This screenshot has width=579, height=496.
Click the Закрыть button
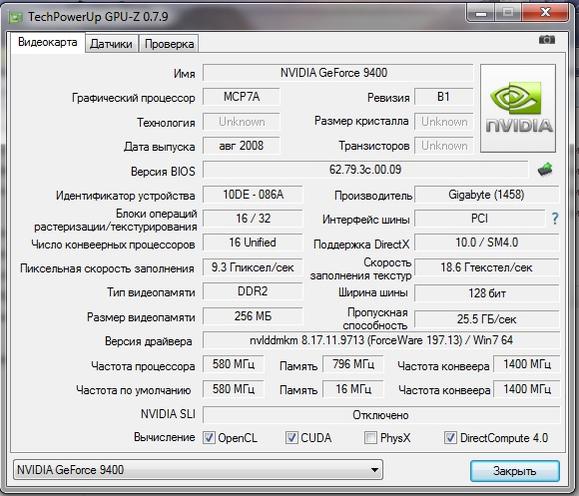(x=515, y=471)
